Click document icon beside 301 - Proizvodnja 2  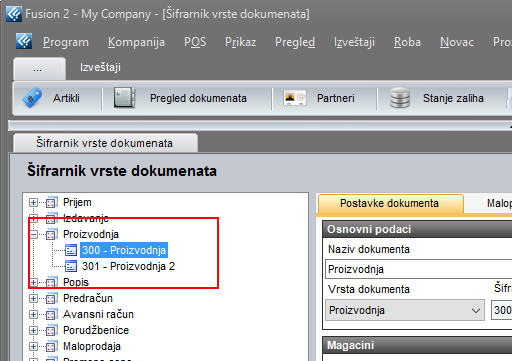click(71, 266)
